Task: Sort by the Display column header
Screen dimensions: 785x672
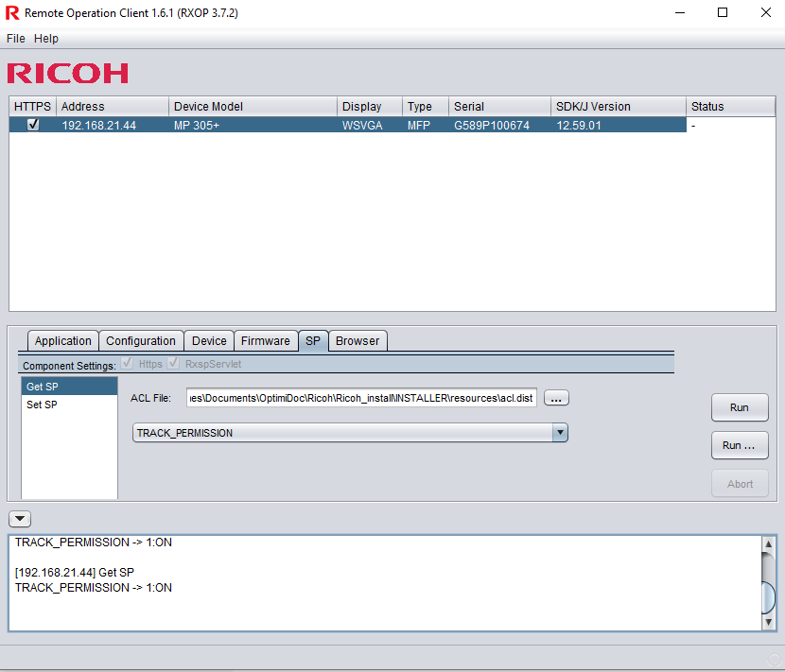Action: [x=370, y=107]
